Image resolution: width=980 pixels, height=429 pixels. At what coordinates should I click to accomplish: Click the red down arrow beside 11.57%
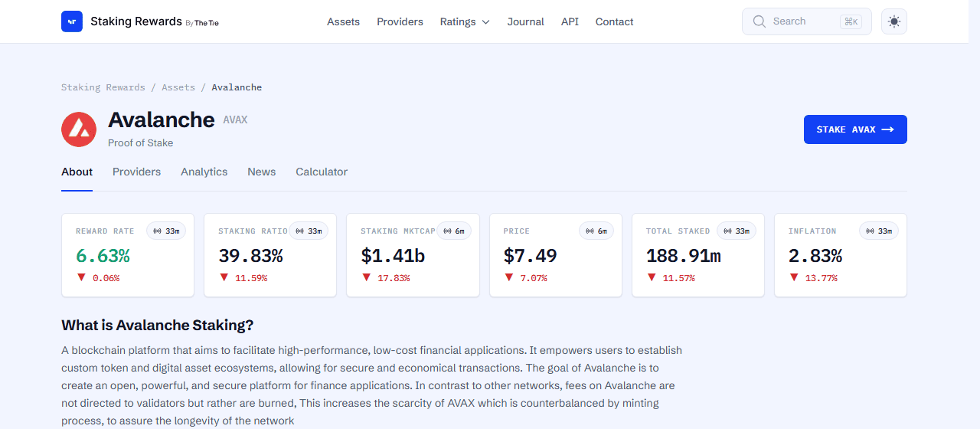651,277
